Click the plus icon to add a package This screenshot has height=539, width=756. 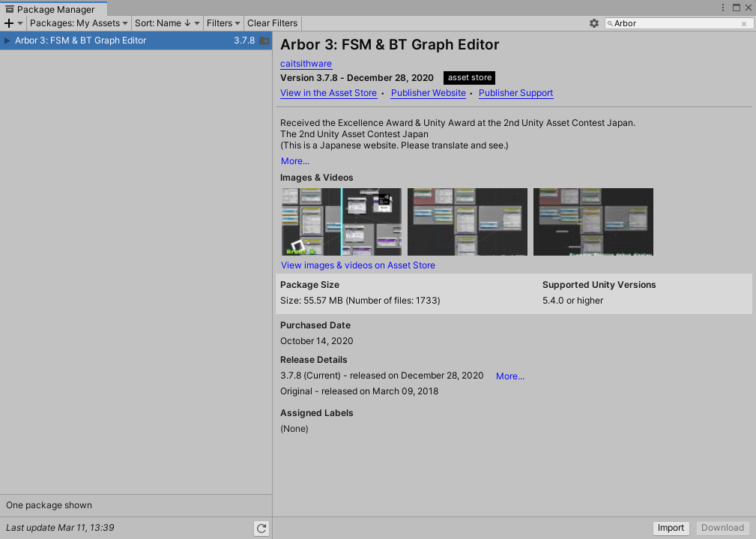tap(9, 23)
